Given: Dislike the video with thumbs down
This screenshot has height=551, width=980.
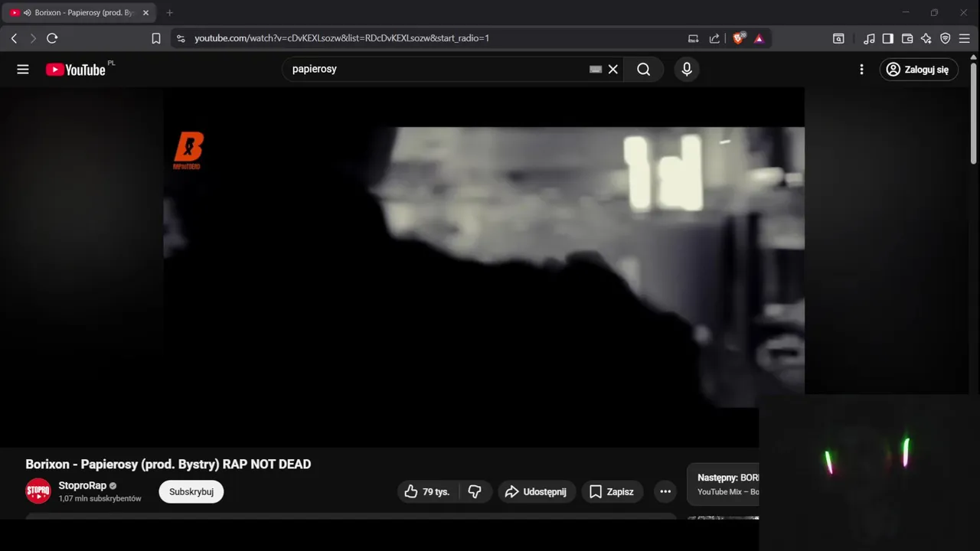Looking at the screenshot, I should (475, 491).
